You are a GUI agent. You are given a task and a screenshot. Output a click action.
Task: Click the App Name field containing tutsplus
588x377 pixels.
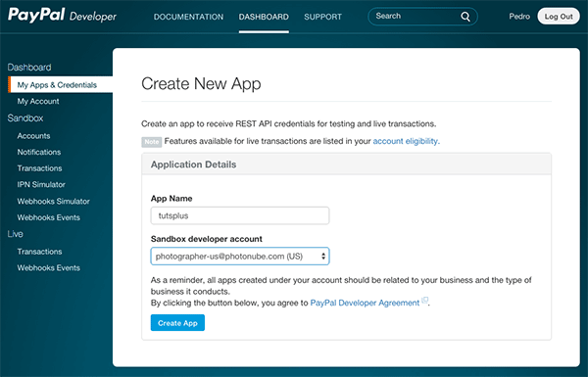point(240,215)
